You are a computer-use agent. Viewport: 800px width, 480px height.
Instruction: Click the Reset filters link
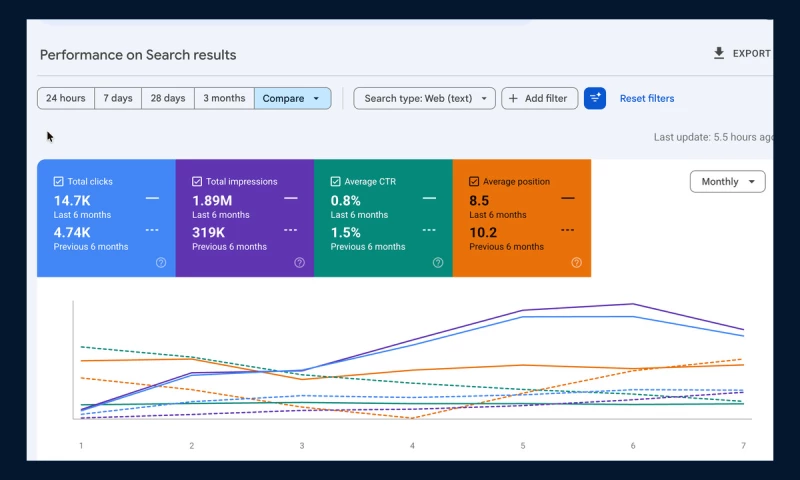pyautogui.click(x=647, y=98)
